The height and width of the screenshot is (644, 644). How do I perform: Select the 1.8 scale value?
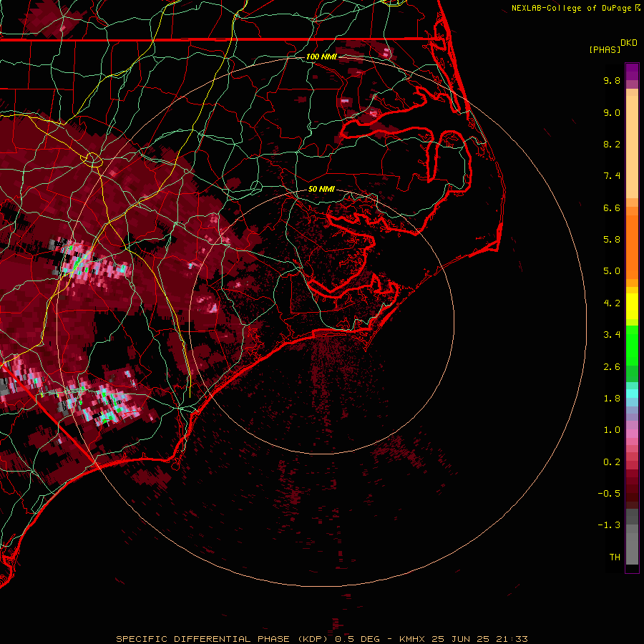click(612, 399)
